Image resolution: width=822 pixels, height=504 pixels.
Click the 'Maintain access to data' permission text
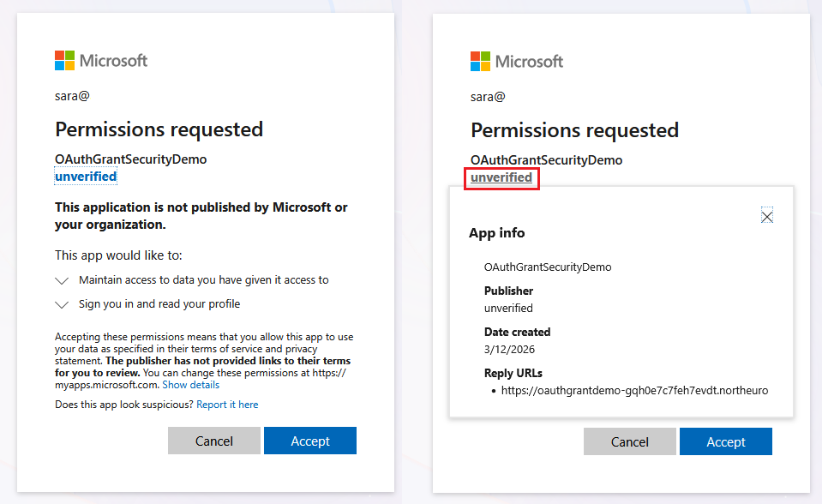(x=203, y=280)
